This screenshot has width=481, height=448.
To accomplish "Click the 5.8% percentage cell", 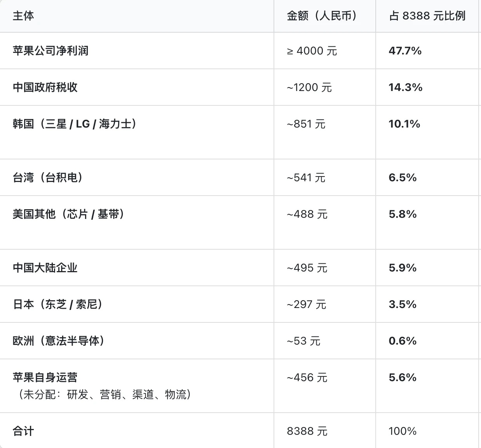I will click(403, 214).
